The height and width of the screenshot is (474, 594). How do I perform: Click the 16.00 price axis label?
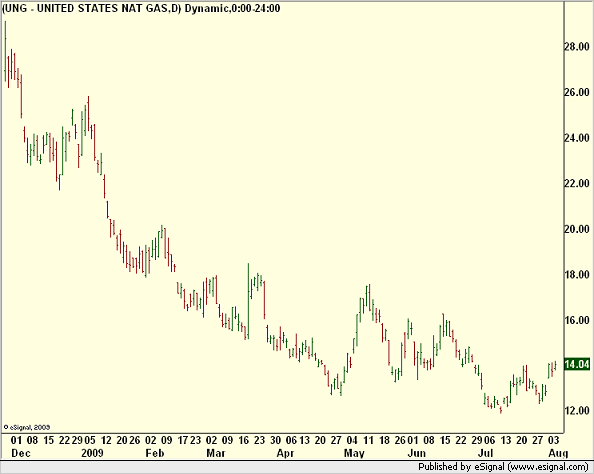point(577,321)
